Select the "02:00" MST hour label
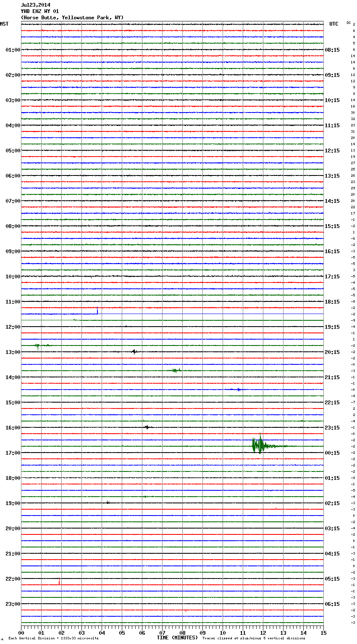357x644 pixels. tap(13, 75)
